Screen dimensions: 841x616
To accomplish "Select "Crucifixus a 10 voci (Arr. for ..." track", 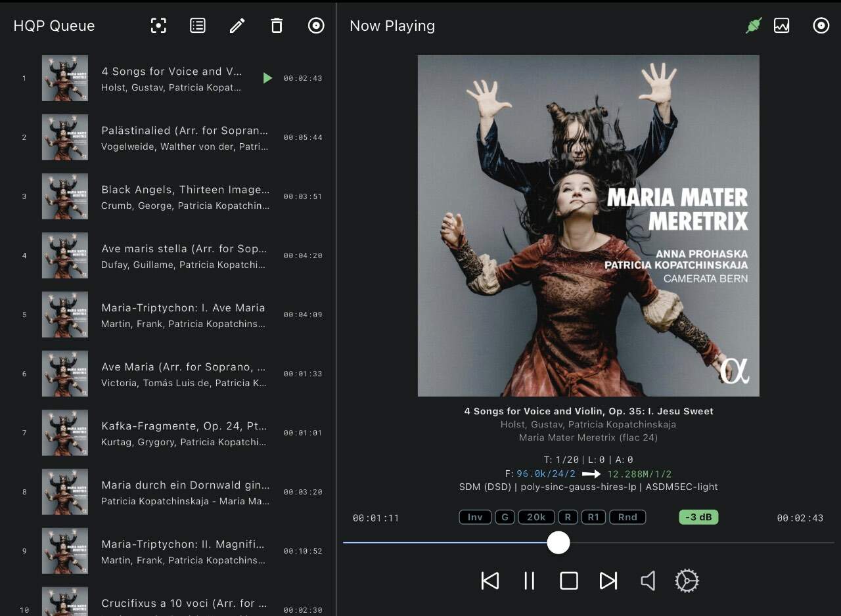I will tap(184, 604).
